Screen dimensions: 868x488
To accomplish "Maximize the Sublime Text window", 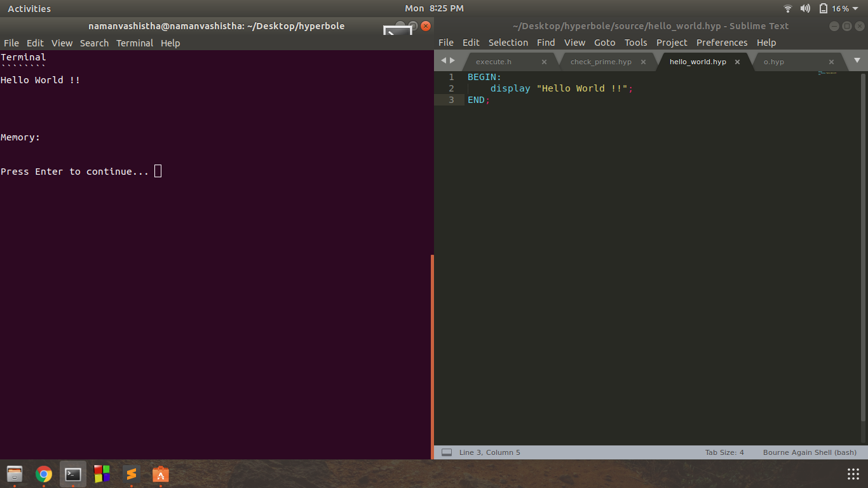I will click(x=846, y=26).
